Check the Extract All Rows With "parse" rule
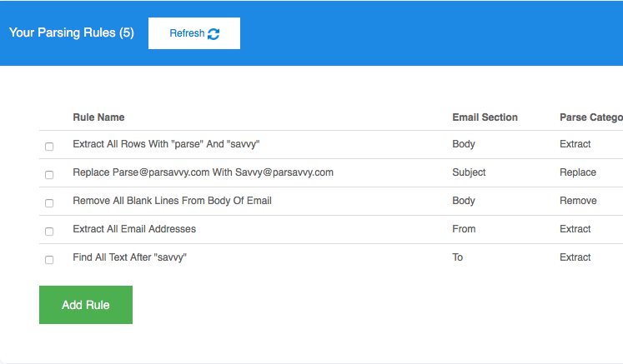 pos(49,147)
